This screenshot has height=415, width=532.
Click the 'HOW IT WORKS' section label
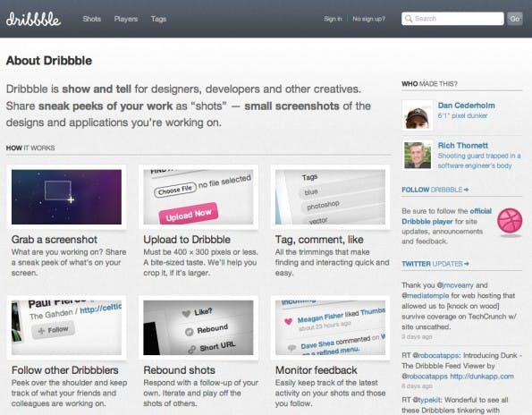point(30,148)
